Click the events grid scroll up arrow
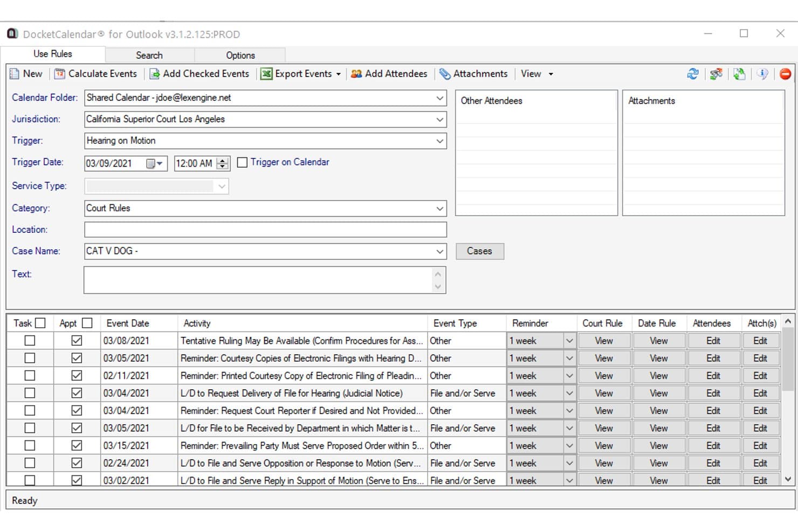Screen dimensions: 798x532 click(x=788, y=321)
